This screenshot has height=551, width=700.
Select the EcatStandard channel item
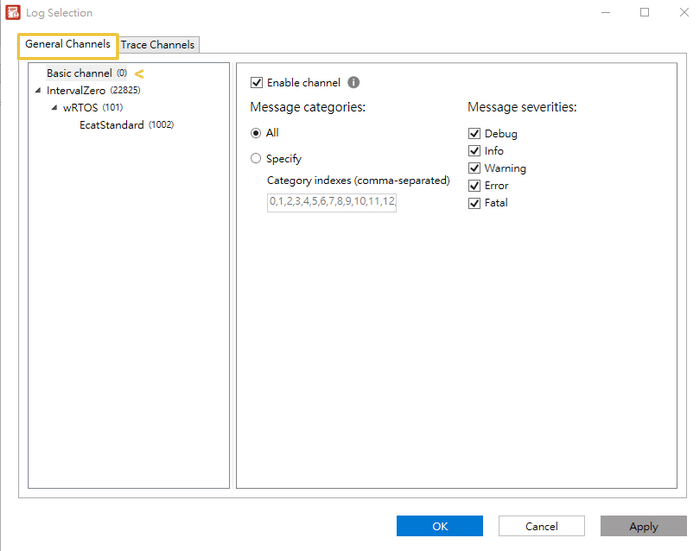111,125
